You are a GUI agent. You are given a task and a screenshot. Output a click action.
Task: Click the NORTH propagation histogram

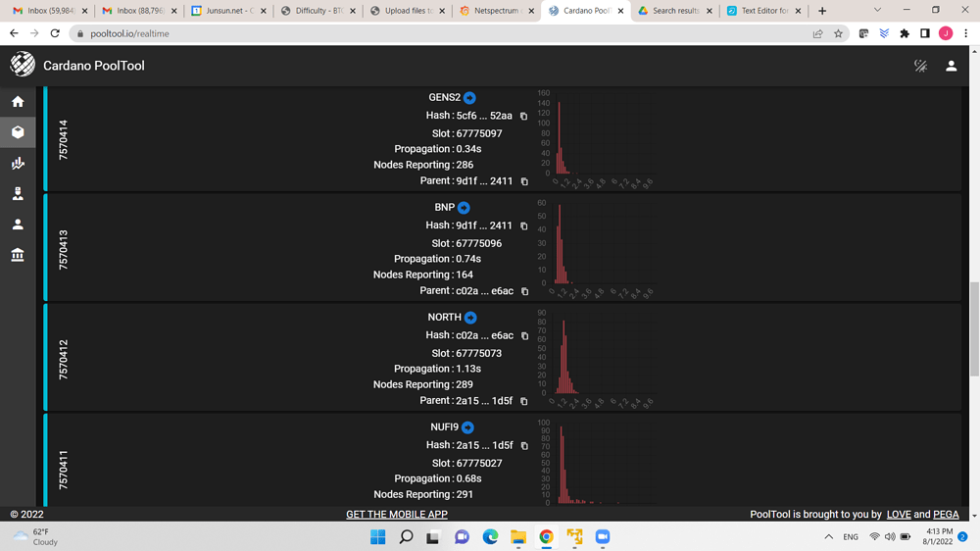(597, 359)
